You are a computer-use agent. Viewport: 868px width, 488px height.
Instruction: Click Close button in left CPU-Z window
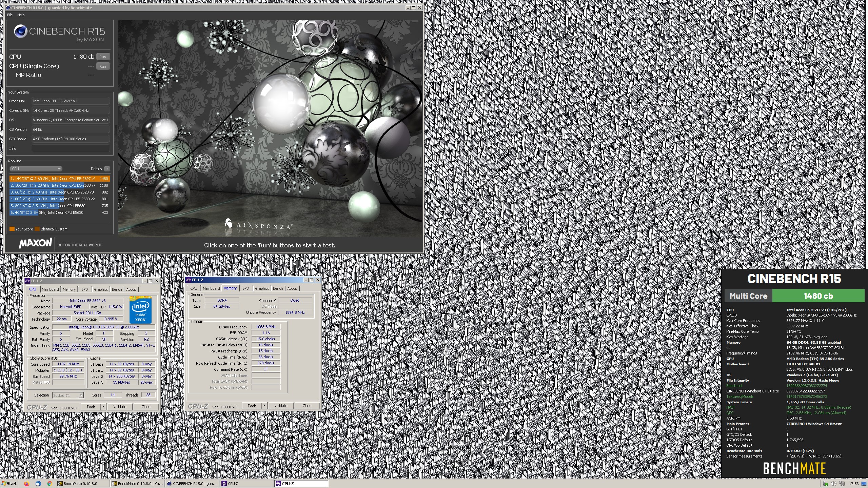click(x=146, y=407)
